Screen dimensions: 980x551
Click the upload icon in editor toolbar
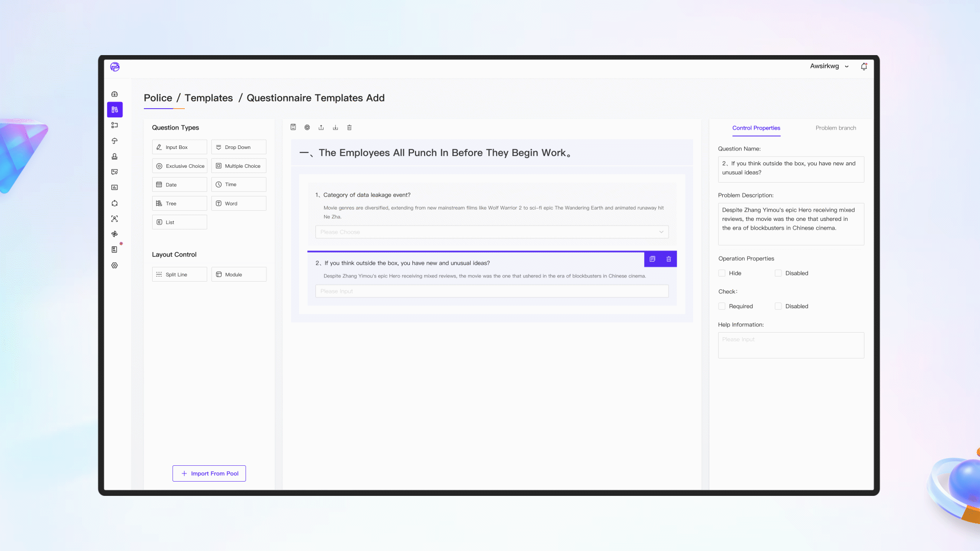tap(321, 128)
